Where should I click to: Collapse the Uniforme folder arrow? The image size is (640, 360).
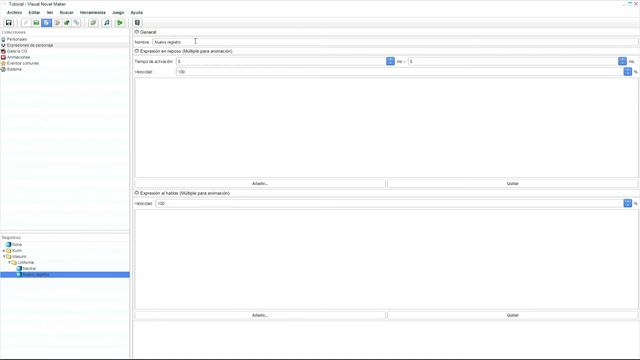tap(9, 262)
